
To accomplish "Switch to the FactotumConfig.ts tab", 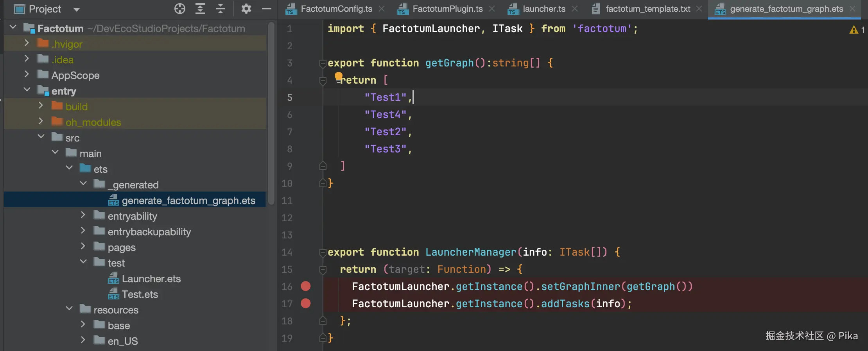I will [336, 9].
